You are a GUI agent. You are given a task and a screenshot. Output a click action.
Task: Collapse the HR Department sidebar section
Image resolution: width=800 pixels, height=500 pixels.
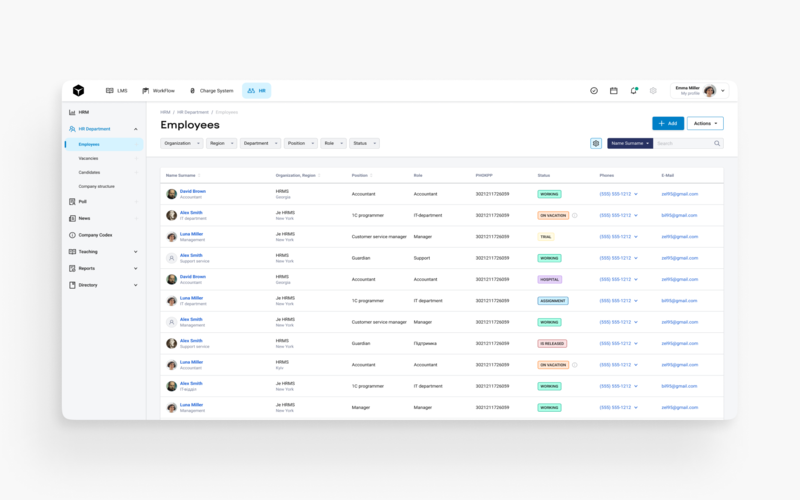136,129
